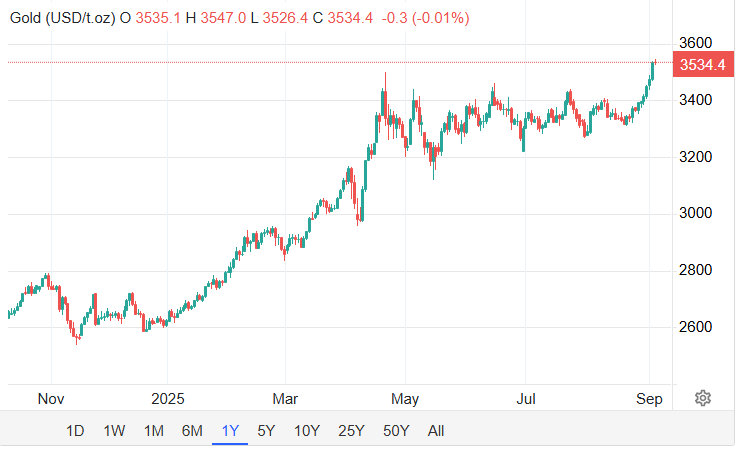This screenshot has width=740, height=450.
Task: Click the red 3534.4 current price tag
Action: coord(701,65)
